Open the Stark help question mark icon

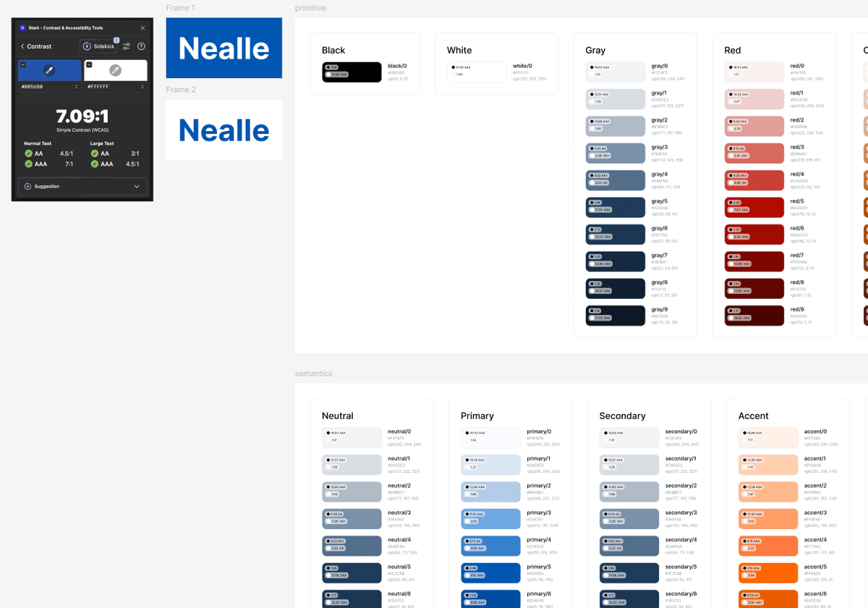(141, 46)
